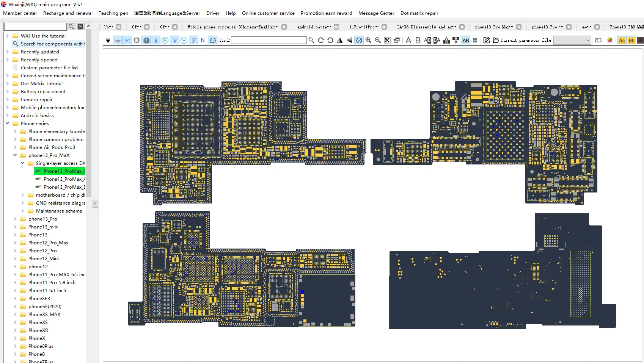Collapse the Phone series folder
Image resolution: width=644 pixels, height=363 pixels.
(7, 123)
